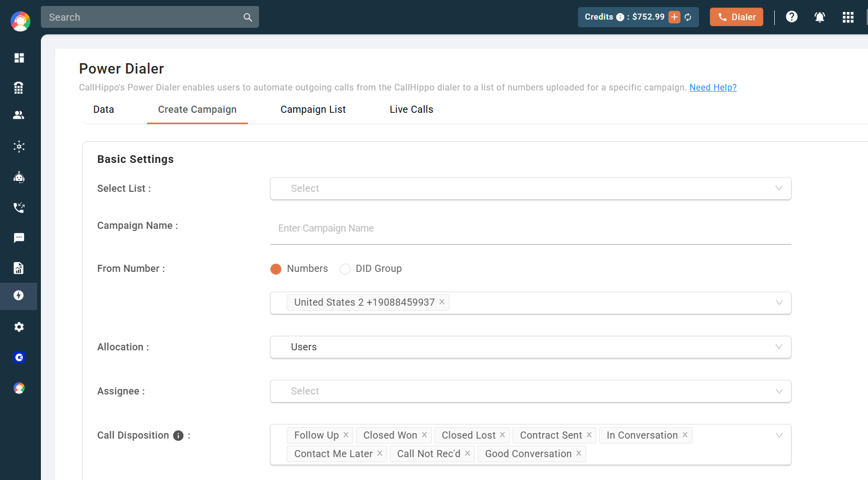Click the blue C app icon in the sidebar
The image size is (868, 480).
pos(19,357)
